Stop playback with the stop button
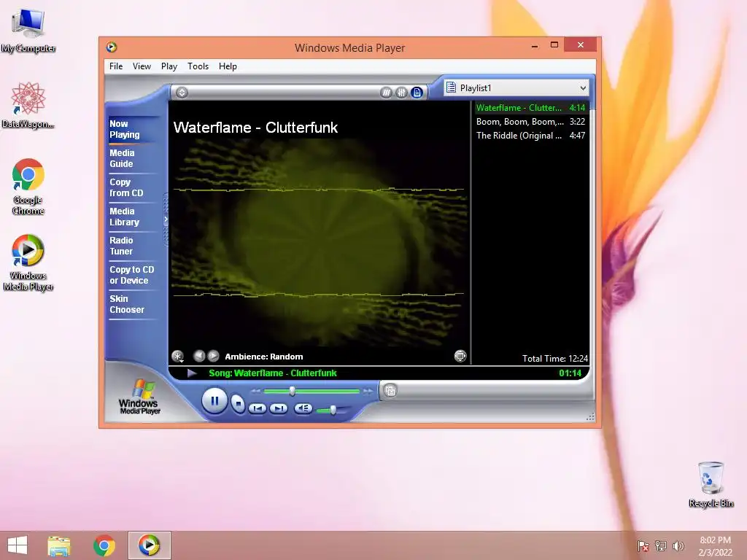This screenshot has width=747, height=560. click(x=238, y=404)
